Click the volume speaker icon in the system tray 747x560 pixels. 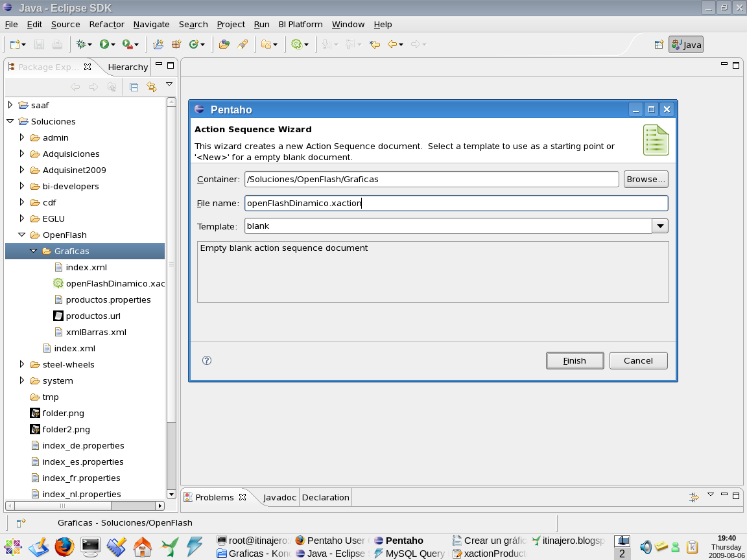coord(646,546)
